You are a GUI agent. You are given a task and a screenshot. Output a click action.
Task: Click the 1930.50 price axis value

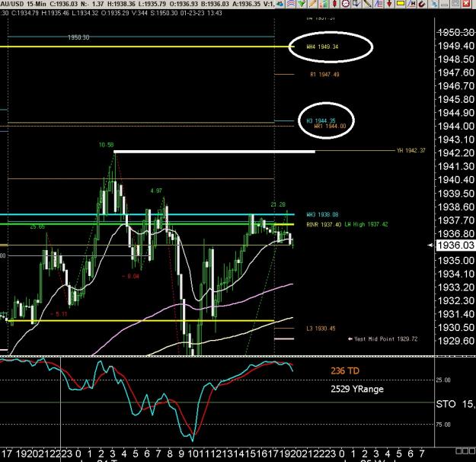[455, 328]
